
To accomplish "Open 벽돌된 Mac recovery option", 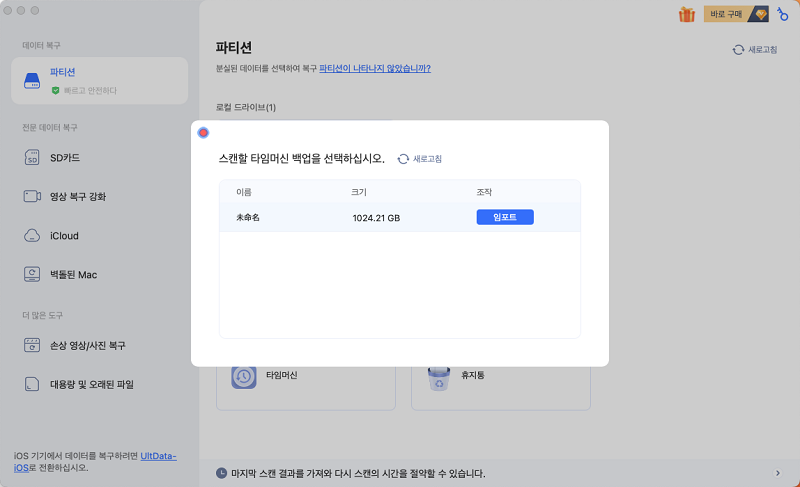I will pos(73,275).
